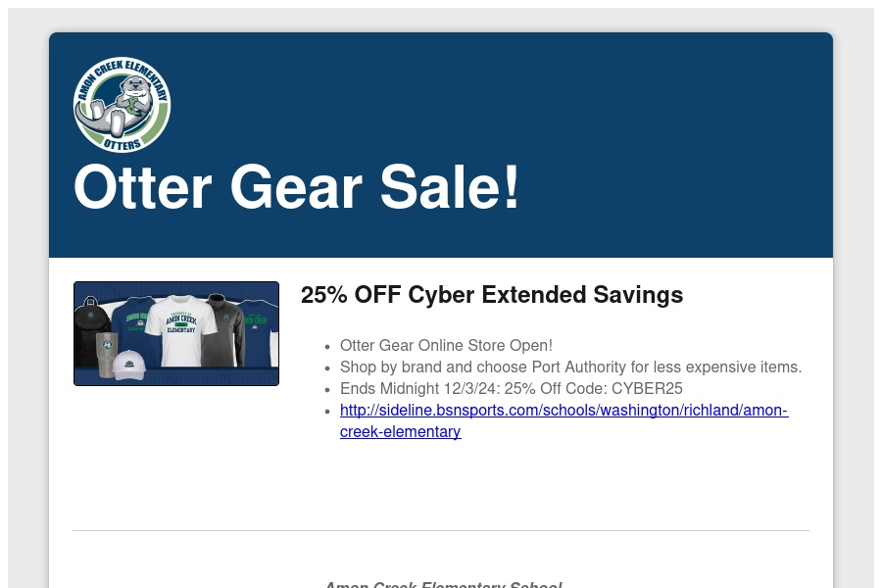Click the white baseball cap in gear image
Viewport: 882px width, 588px height.
point(129,367)
